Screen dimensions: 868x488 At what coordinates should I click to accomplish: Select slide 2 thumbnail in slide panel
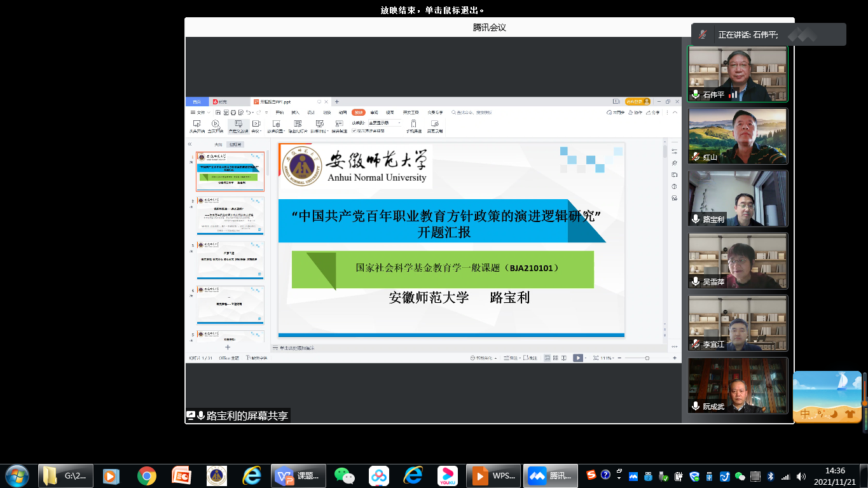(230, 216)
